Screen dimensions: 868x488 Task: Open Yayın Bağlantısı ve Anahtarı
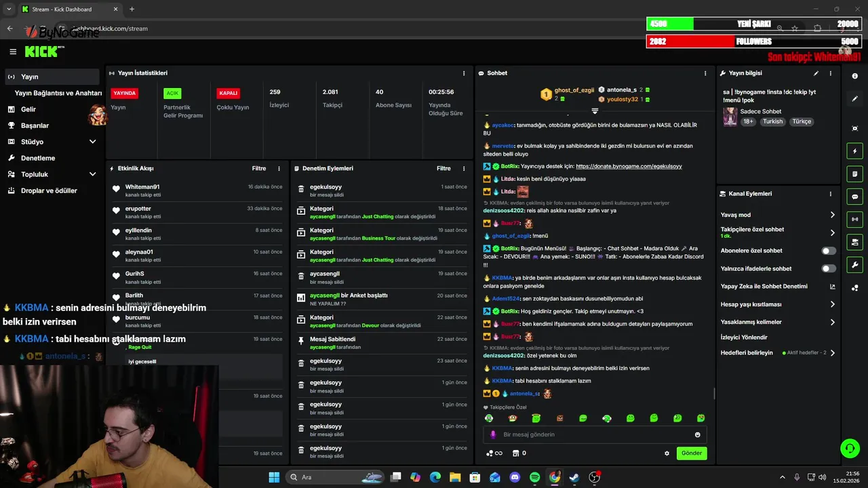point(58,93)
